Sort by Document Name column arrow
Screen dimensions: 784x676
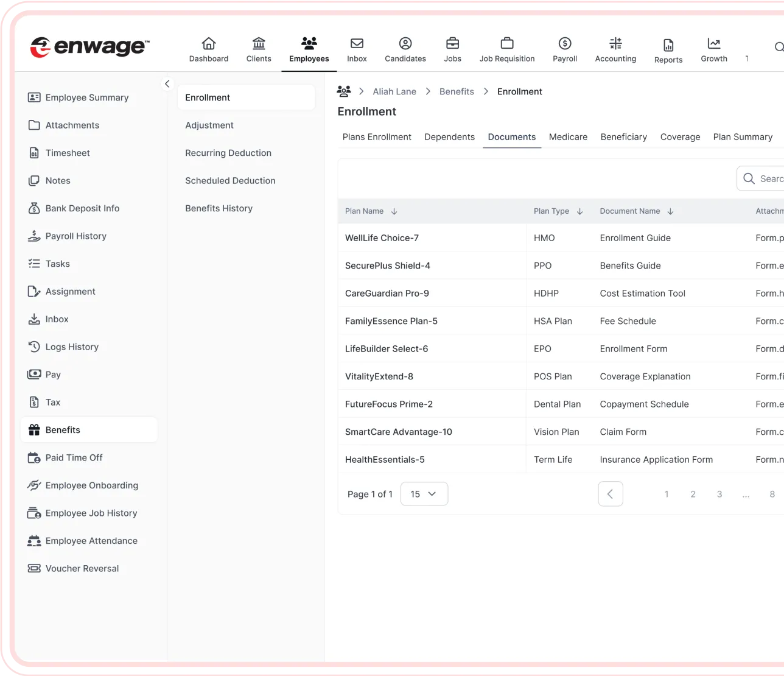point(670,211)
